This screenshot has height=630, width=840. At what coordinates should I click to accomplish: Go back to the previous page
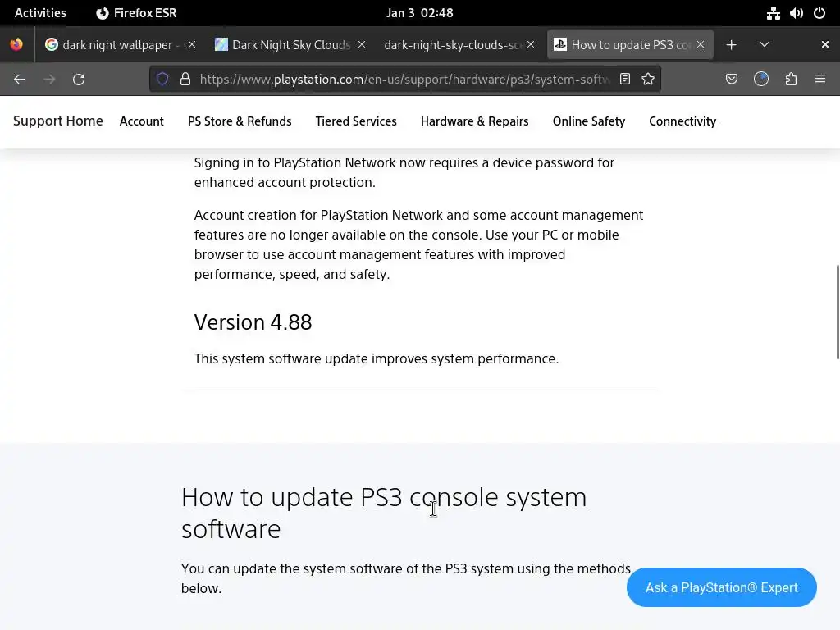20,79
